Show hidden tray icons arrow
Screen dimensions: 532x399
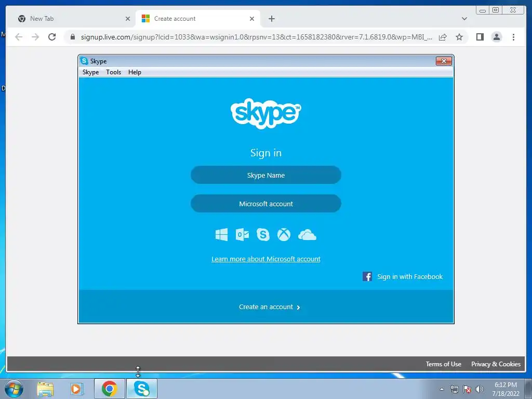click(442, 389)
